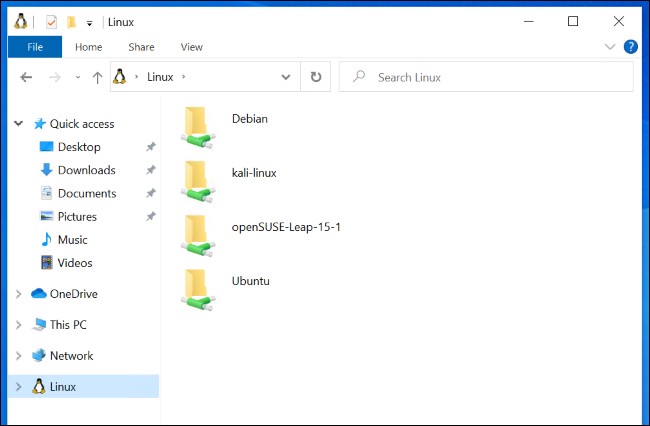The width and height of the screenshot is (650, 426).
Task: Unpin Desktop using its pin icon
Action: [x=150, y=147]
